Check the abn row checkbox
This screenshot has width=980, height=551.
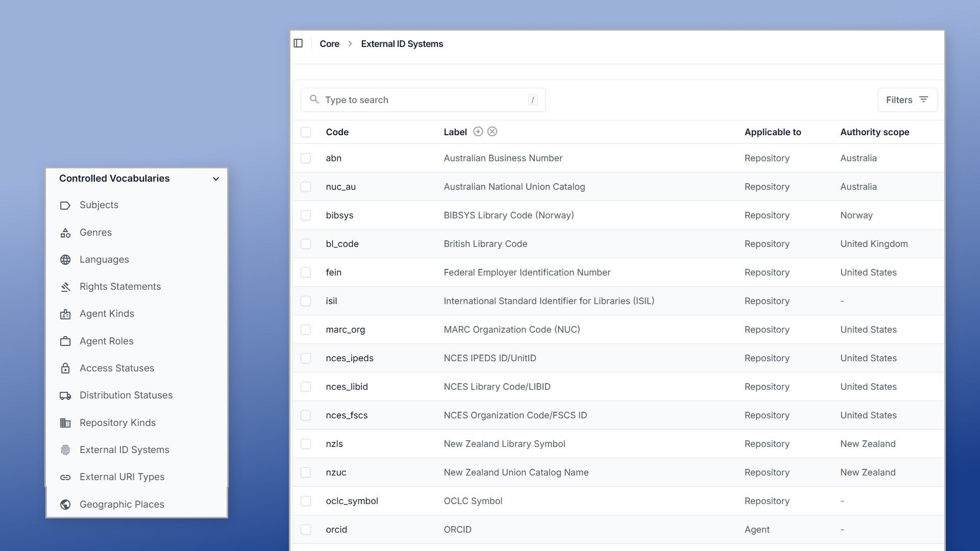[306, 158]
